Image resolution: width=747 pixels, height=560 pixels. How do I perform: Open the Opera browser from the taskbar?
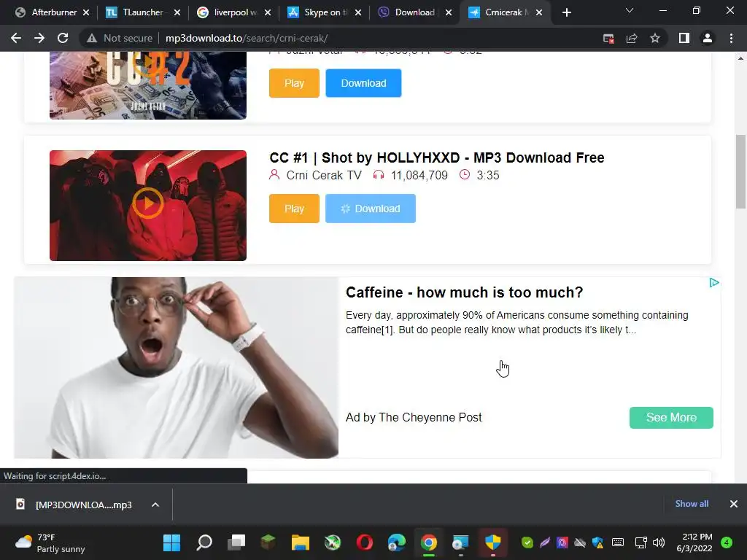pos(365,542)
